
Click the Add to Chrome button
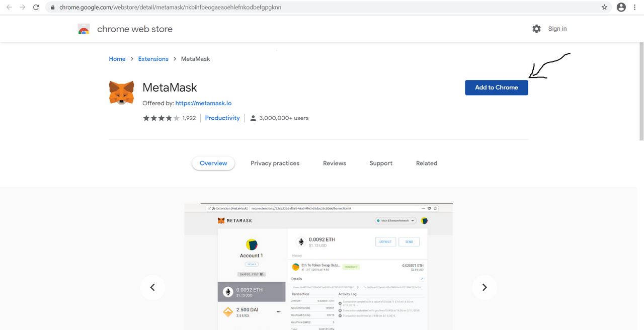[497, 88]
